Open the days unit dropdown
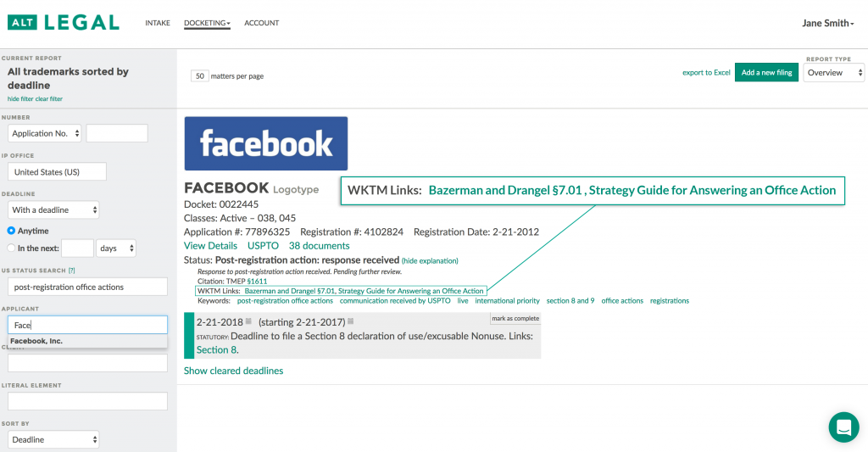The width and height of the screenshot is (868, 452). tap(115, 248)
